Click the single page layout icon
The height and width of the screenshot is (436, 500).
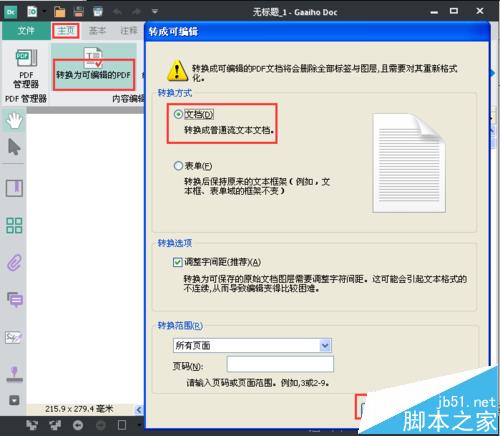coord(122,425)
